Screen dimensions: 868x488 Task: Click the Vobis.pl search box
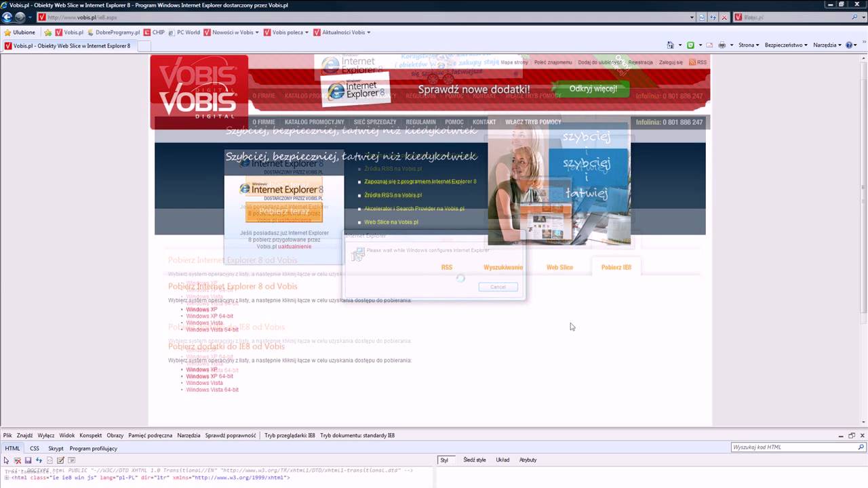tap(791, 18)
